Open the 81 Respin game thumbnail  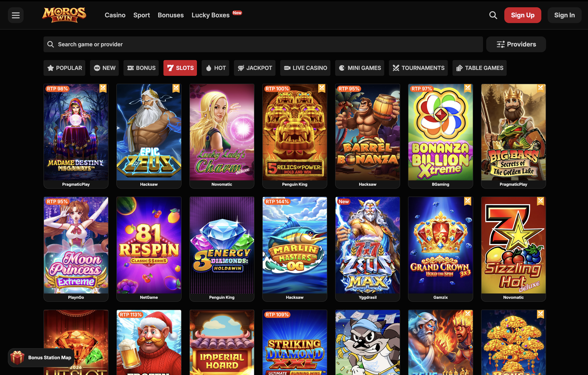(x=149, y=245)
